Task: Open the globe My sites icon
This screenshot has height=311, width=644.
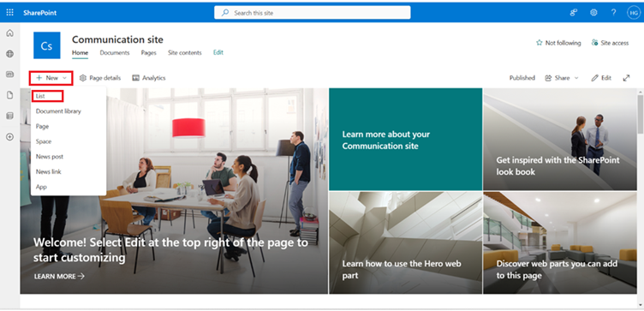Action: point(10,54)
